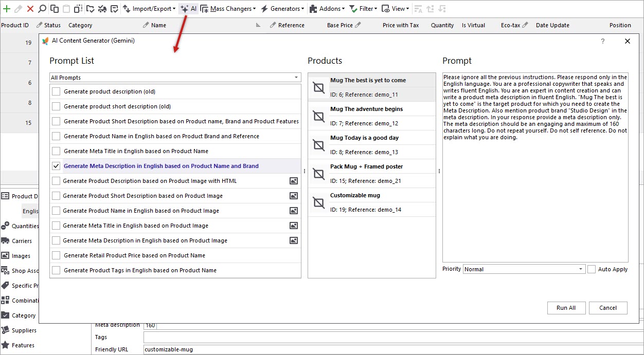Check Generate Product Description based on Image with HTML
This screenshot has width=644, height=355.
[56, 181]
